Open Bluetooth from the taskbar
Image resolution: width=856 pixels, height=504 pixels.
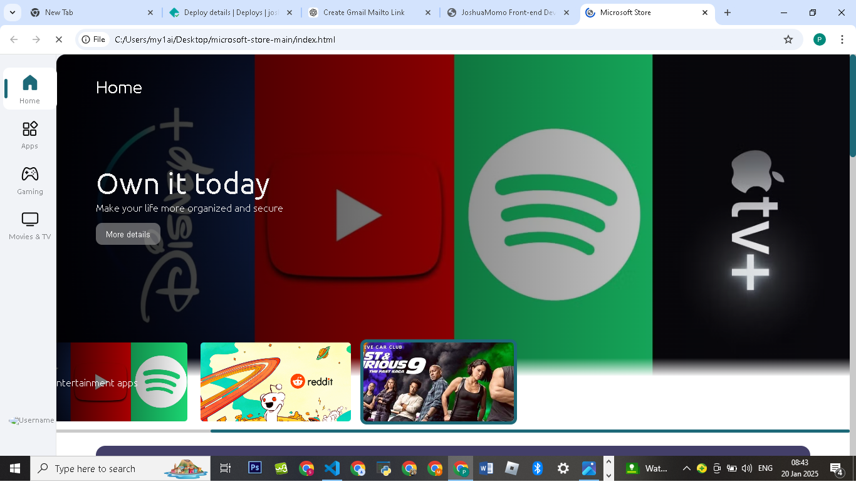point(538,468)
